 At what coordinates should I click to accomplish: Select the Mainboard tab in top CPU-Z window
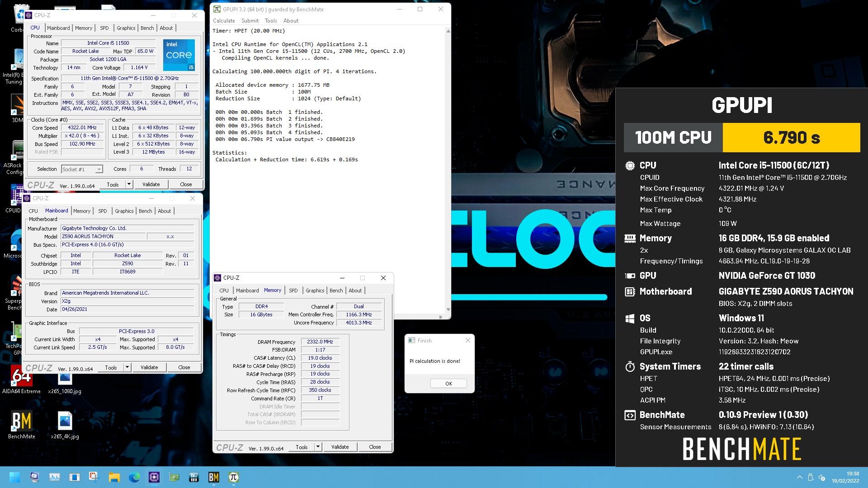coord(59,28)
